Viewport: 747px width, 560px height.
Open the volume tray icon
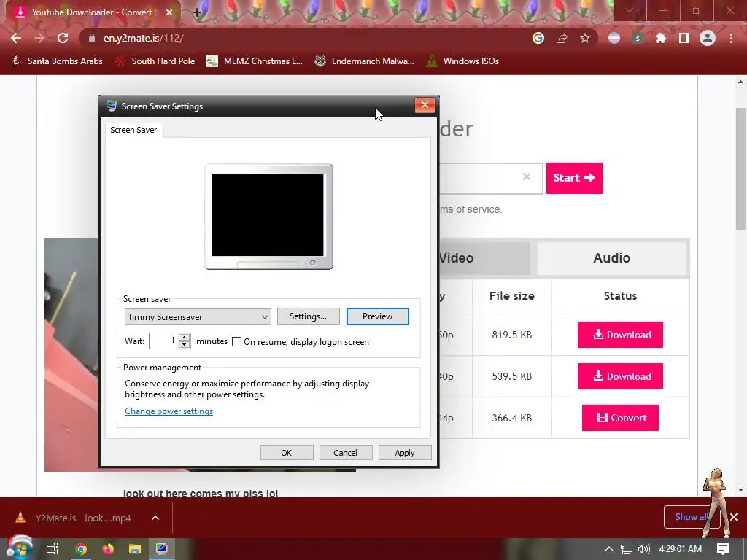pyautogui.click(x=643, y=549)
